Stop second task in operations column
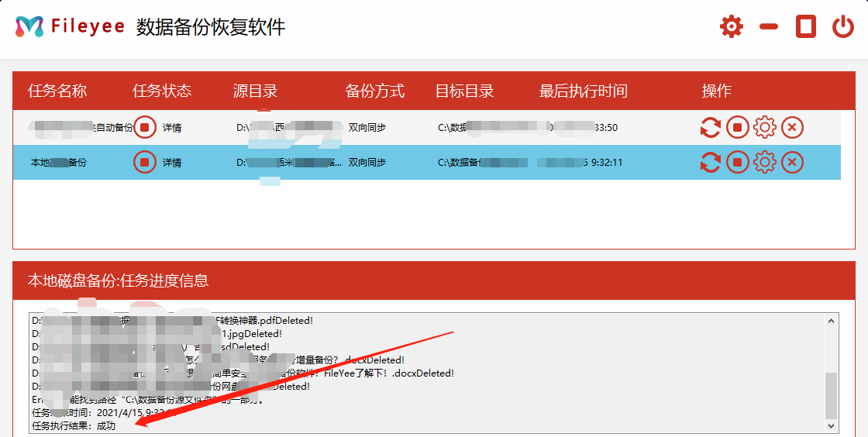Viewport: 868px width, 437px height. tap(737, 162)
